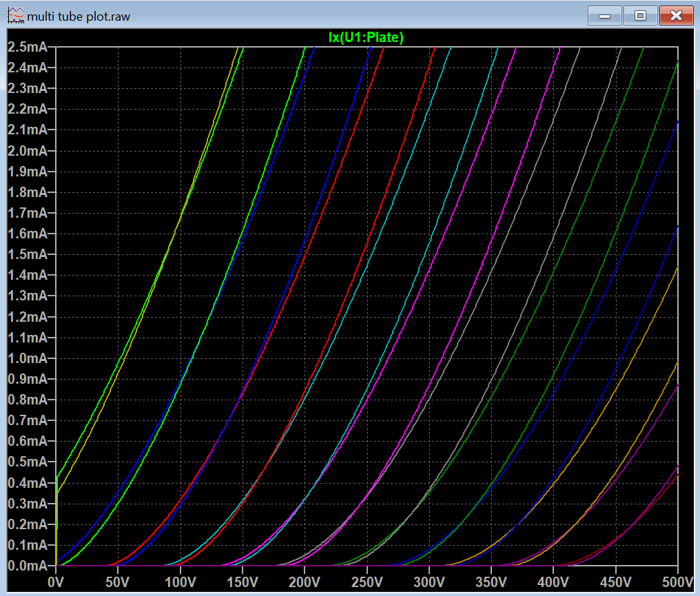Click the 2.4mA vertical axis label

[28, 68]
